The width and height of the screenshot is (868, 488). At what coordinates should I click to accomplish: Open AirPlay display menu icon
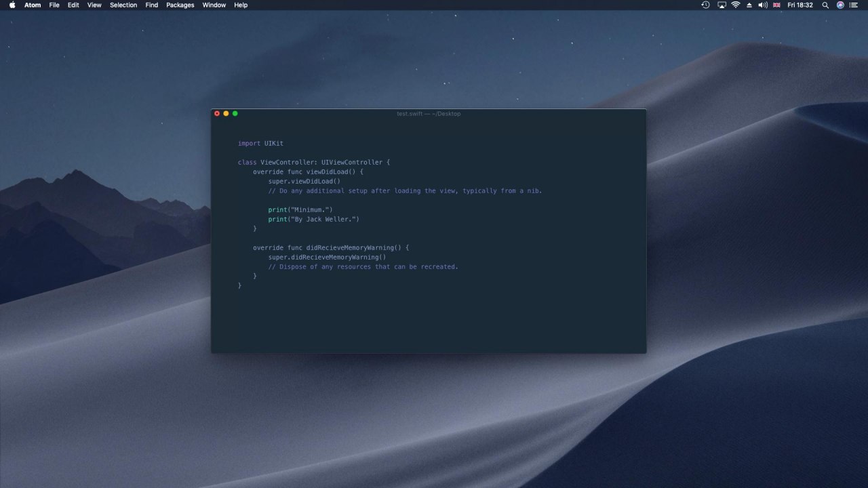click(x=722, y=5)
